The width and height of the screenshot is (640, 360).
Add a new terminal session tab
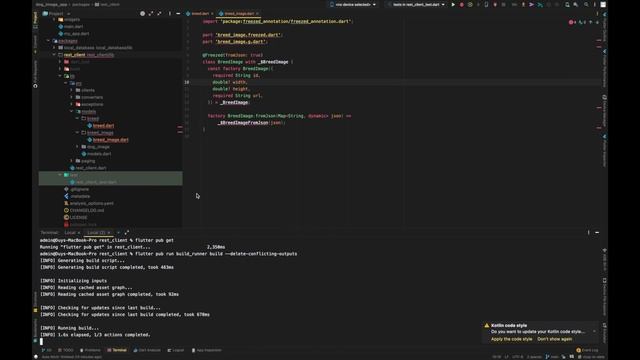118,233
